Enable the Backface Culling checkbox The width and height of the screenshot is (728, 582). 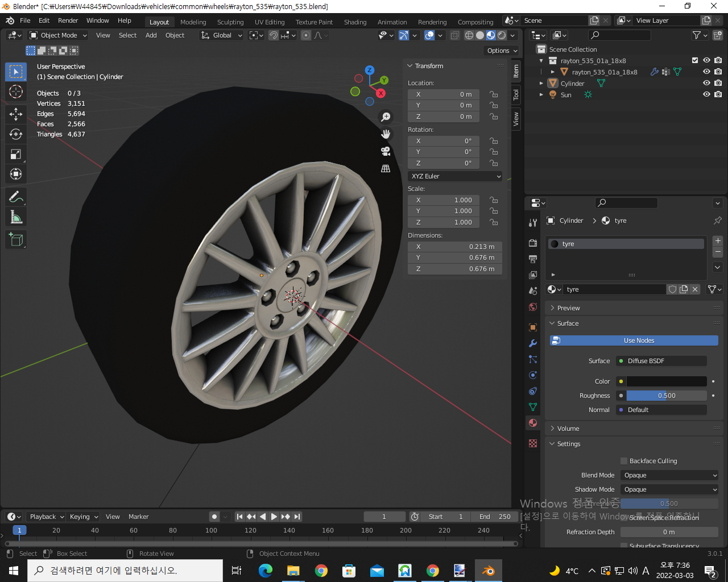pyautogui.click(x=624, y=461)
